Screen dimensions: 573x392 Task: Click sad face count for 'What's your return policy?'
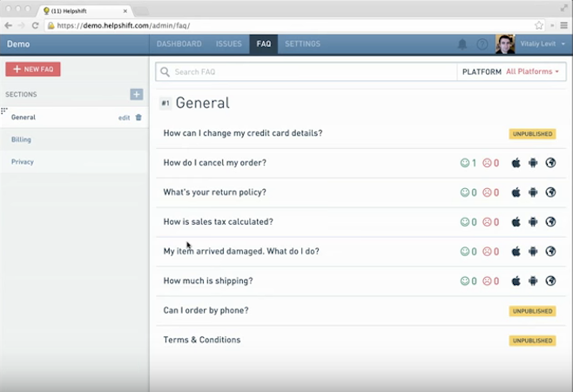click(491, 193)
